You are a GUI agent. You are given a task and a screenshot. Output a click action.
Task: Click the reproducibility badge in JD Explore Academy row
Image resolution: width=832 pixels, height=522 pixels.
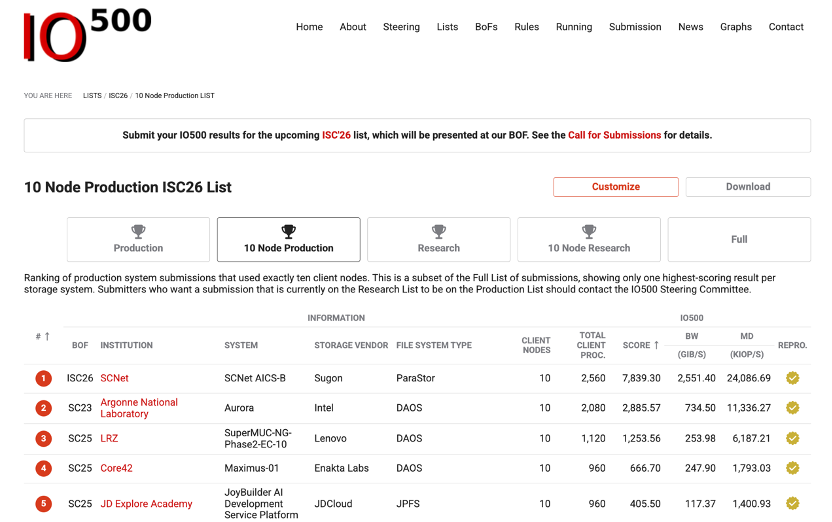click(793, 503)
